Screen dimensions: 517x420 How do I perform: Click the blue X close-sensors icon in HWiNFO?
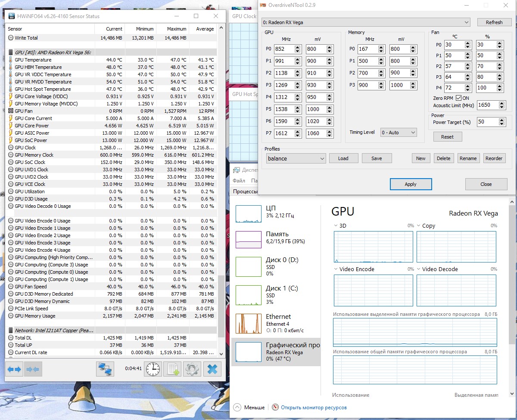pyautogui.click(x=212, y=369)
